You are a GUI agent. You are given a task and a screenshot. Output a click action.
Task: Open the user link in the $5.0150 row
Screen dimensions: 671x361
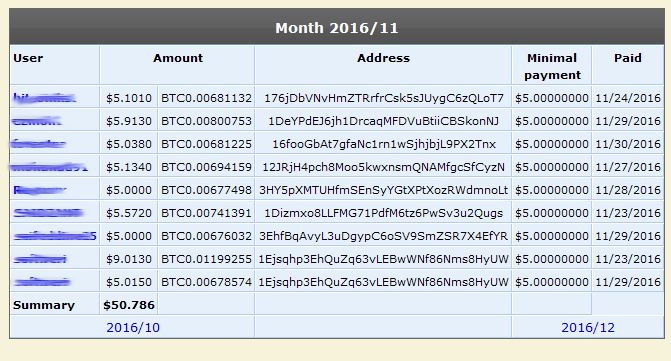tap(42, 282)
